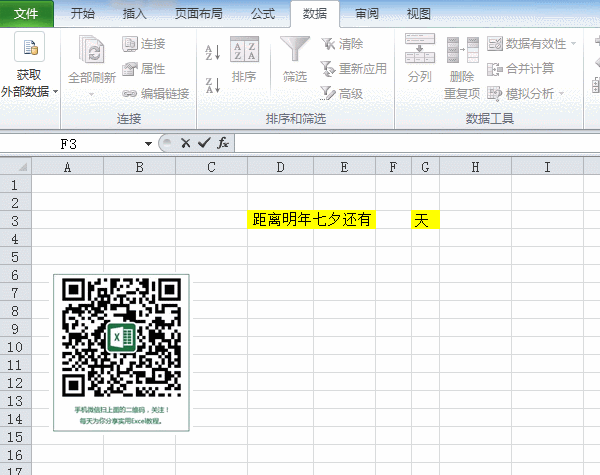This screenshot has height=475, width=600.
Task: Open 高级 advanced filter
Action: coord(341,93)
